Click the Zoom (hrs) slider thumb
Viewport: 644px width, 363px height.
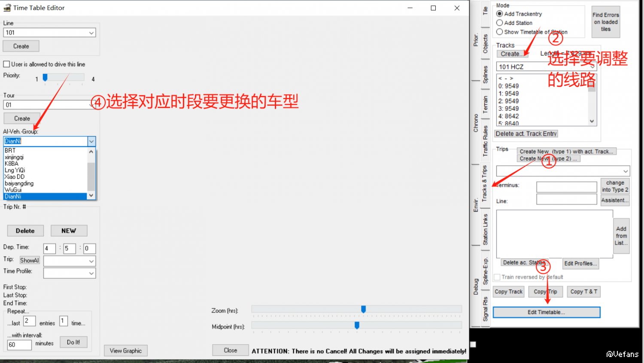point(364,309)
